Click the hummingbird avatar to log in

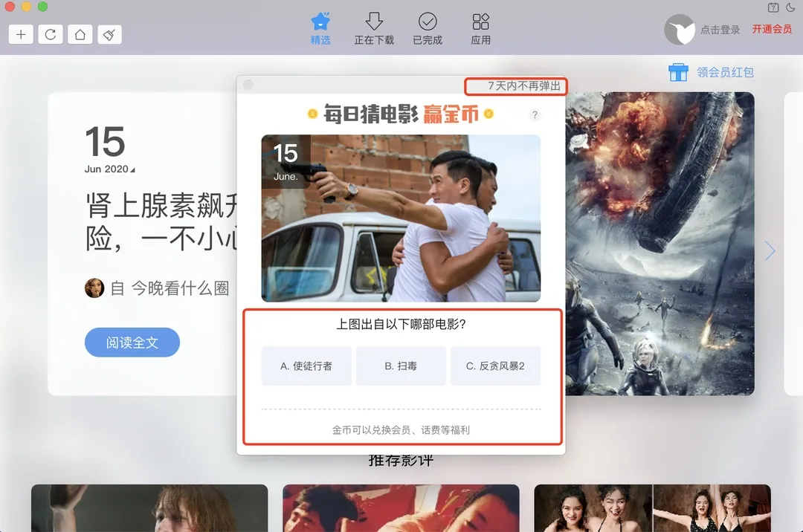pyautogui.click(x=679, y=30)
